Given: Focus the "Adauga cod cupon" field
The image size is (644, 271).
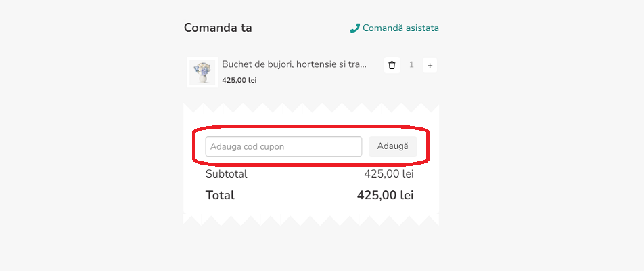Looking at the screenshot, I should [x=283, y=146].
